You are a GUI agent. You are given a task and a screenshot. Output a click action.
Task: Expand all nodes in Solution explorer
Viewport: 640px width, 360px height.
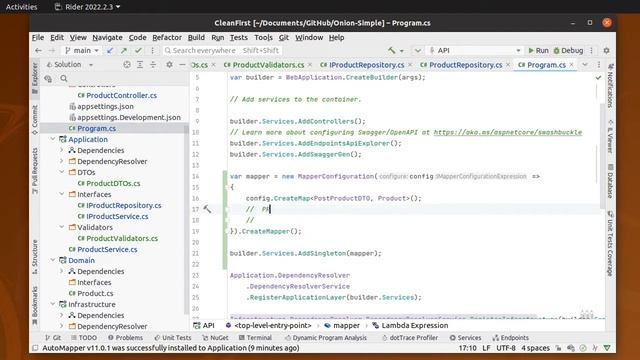(140, 64)
